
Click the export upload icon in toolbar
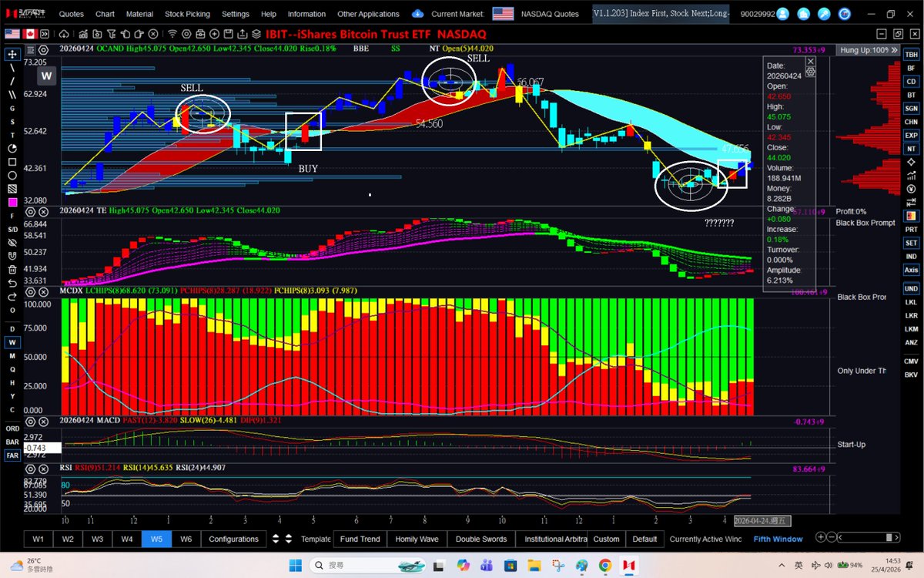[242, 34]
